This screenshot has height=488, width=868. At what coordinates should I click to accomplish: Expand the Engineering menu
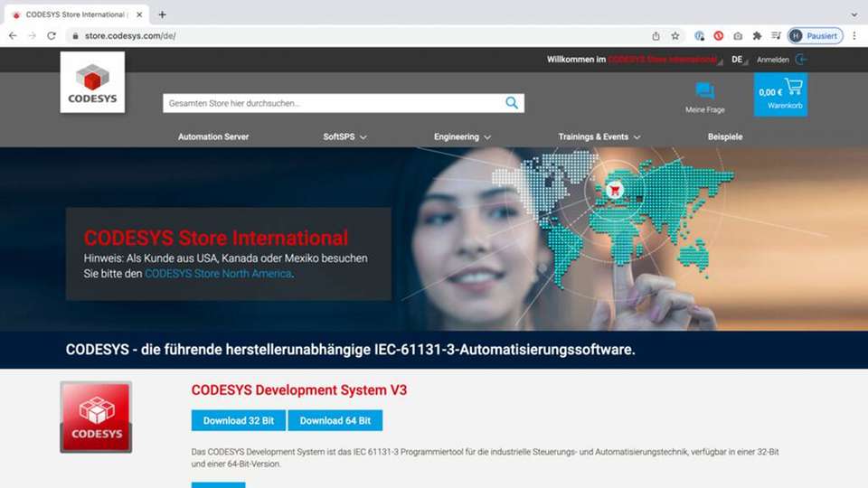[462, 136]
